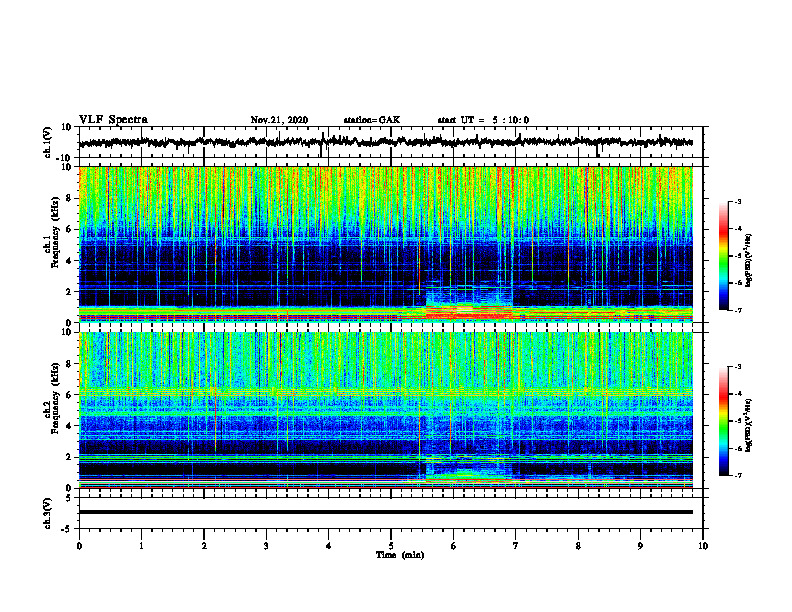Click the "2" tick on ch.1 frequency axis
This screenshot has height=612, width=792.
pyautogui.click(x=69, y=292)
